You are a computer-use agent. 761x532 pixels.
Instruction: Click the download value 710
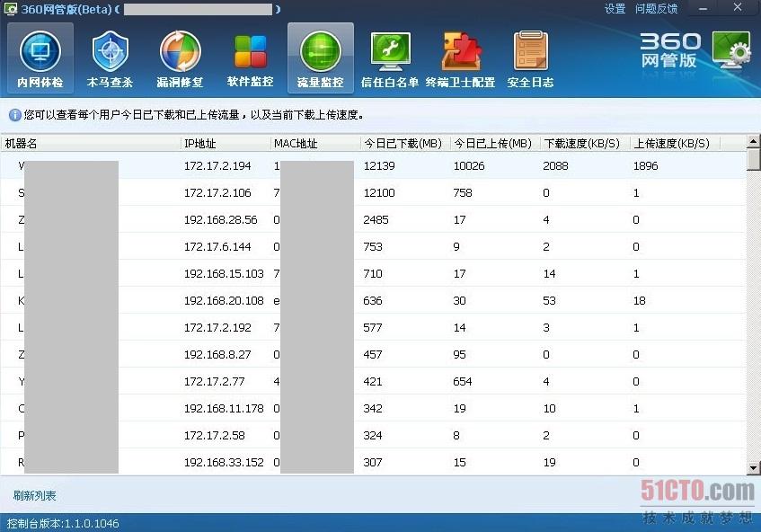point(373,274)
